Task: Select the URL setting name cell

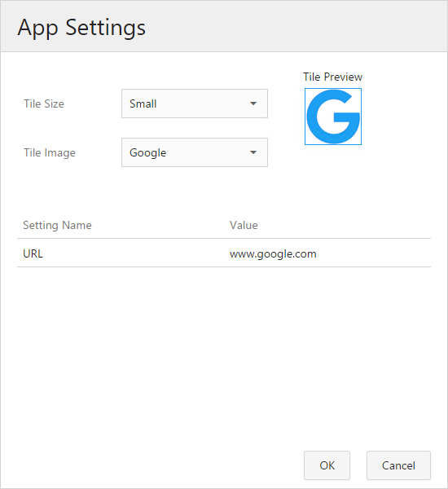Action: coord(33,253)
